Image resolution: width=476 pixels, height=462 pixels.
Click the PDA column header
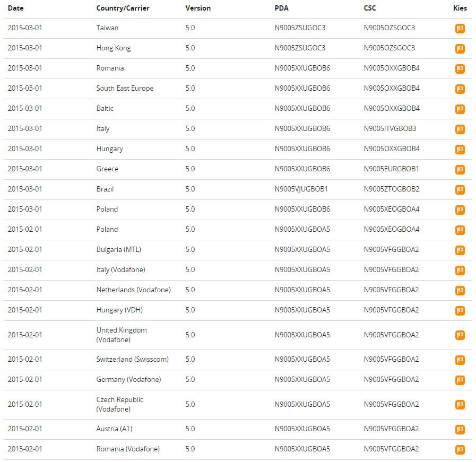coord(281,8)
